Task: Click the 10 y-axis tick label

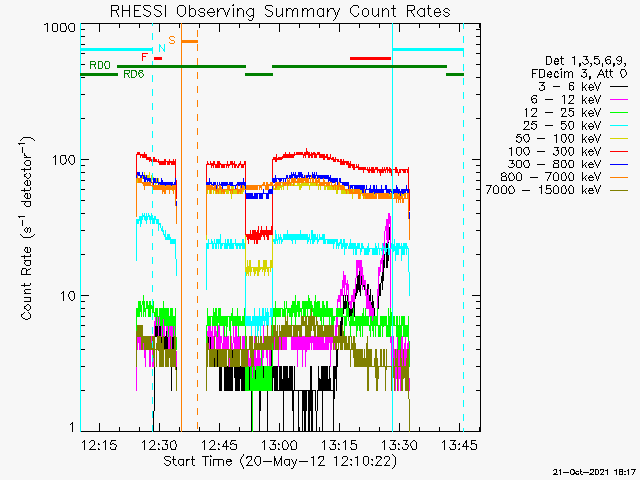Action: click(68, 296)
